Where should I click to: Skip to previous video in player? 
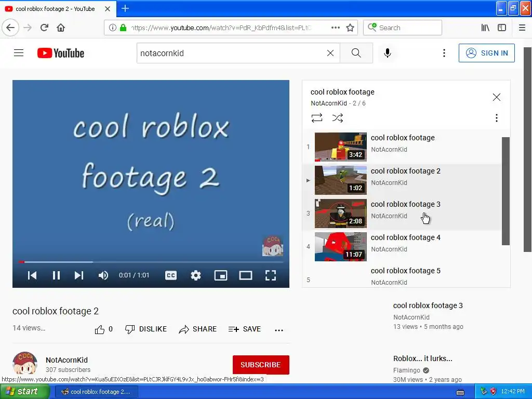tap(32, 275)
